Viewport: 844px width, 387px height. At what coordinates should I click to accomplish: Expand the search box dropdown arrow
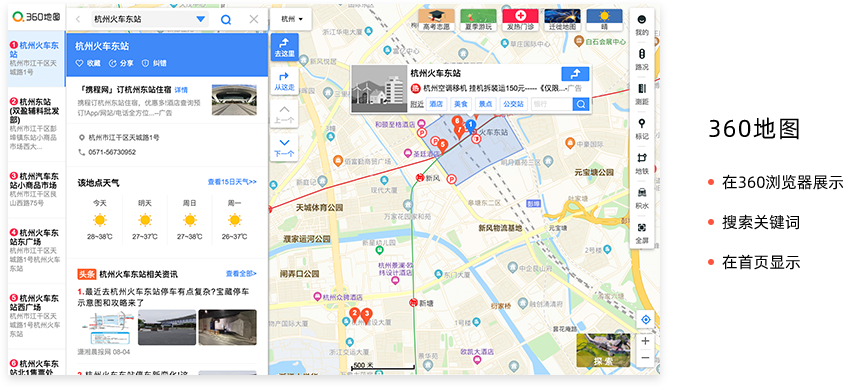pos(201,19)
